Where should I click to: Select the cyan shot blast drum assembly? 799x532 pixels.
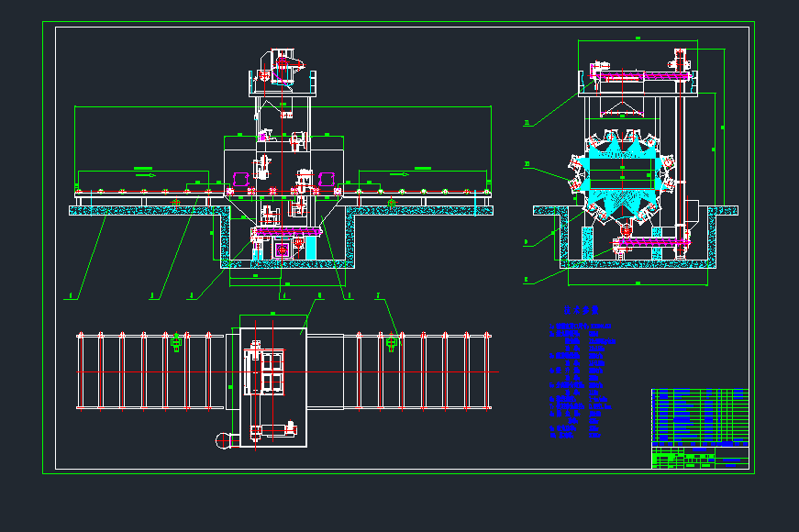click(x=624, y=174)
